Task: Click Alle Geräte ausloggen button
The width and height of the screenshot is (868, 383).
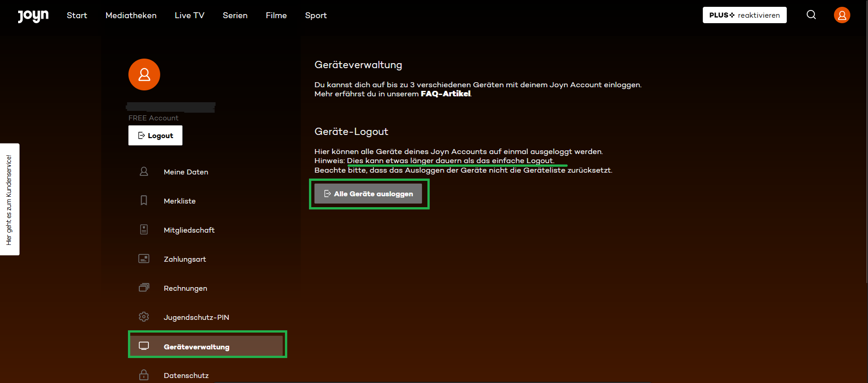Action: point(368,194)
